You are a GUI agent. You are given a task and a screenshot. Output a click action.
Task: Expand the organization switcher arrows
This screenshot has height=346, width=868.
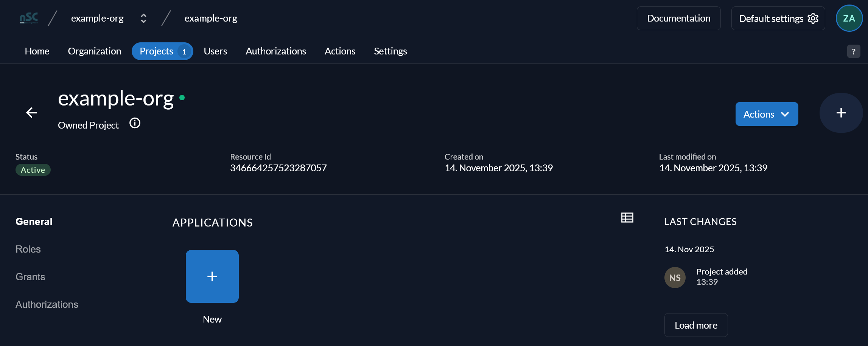click(143, 18)
